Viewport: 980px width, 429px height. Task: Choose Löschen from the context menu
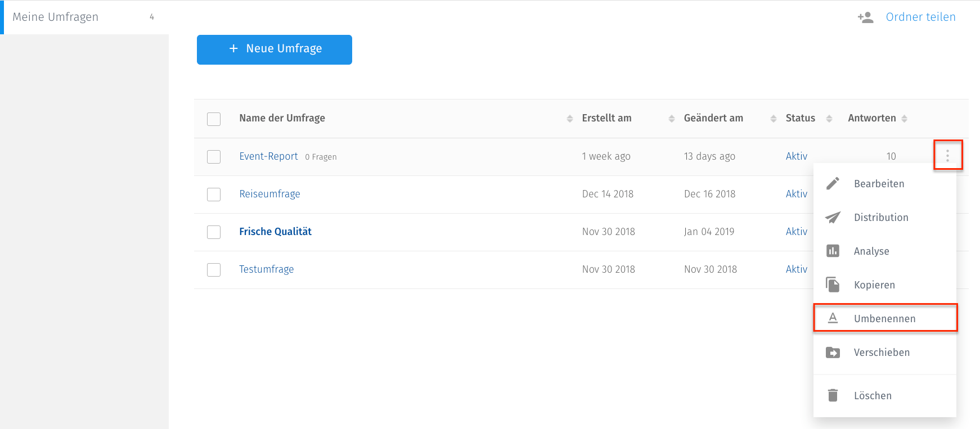(x=873, y=396)
